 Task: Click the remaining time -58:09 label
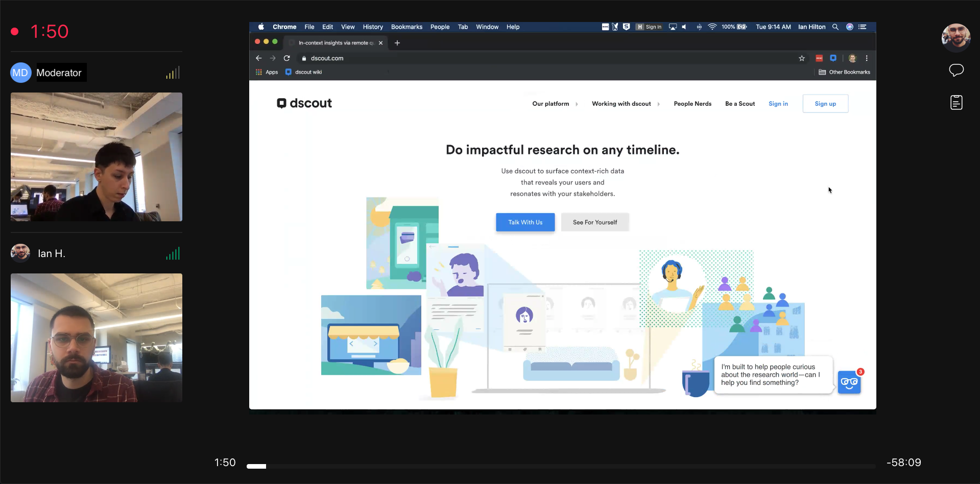[903, 463]
